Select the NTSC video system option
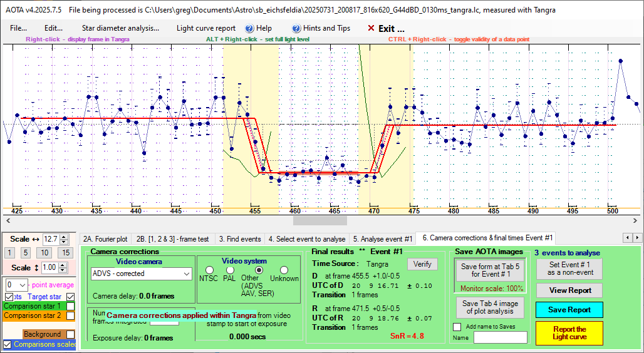644x353 pixels. 209,270
